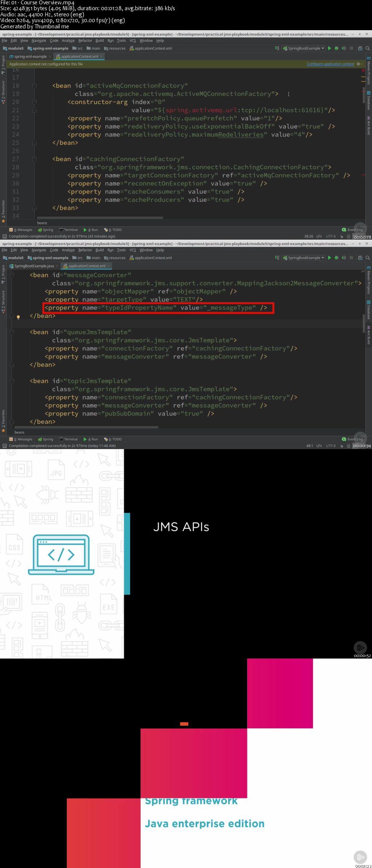Click the stop icon in the top IDE frame
This screenshot has width=372, height=868.
(x=351, y=48)
